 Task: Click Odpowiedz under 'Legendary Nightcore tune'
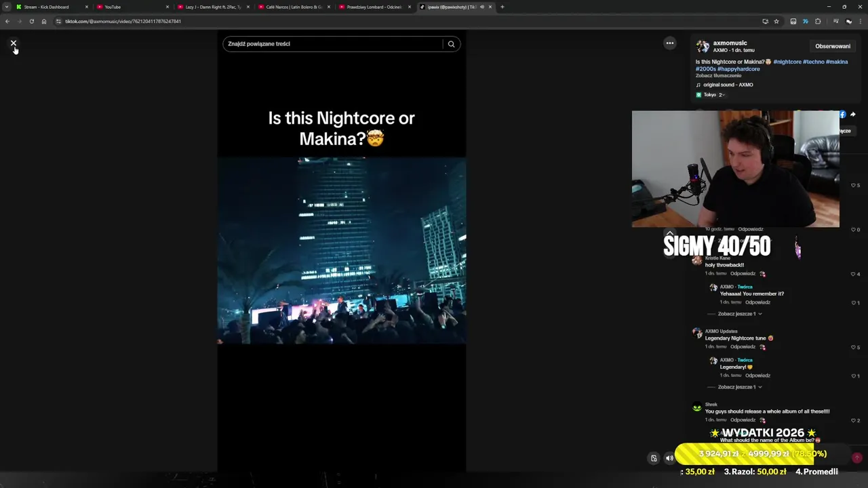tap(743, 347)
